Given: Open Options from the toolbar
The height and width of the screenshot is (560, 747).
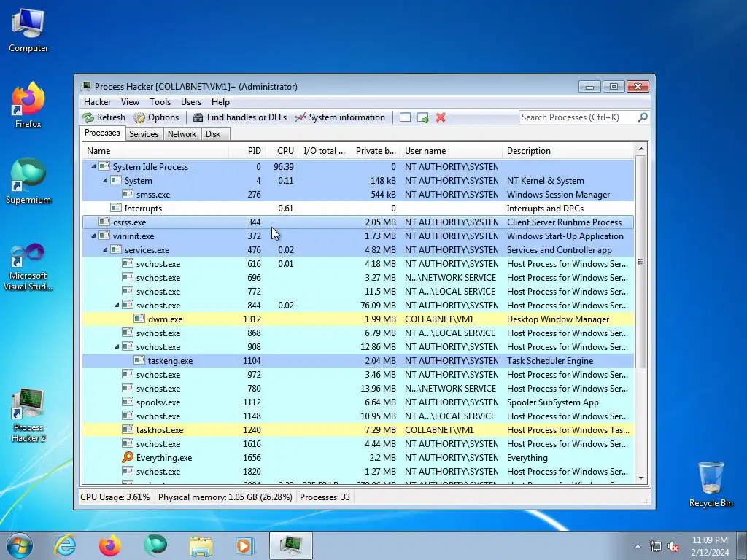Looking at the screenshot, I should [156, 117].
